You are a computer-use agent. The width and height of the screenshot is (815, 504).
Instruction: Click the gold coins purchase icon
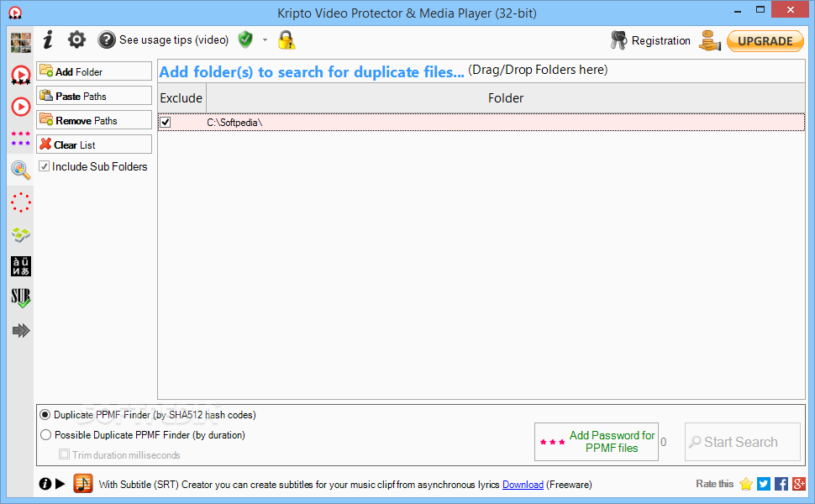point(709,40)
